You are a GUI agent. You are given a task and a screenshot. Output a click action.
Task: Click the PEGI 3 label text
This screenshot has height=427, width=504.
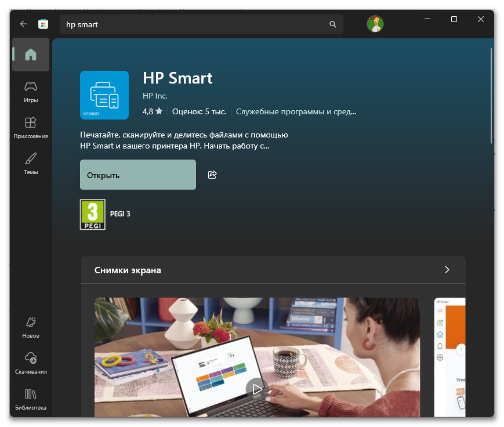(120, 214)
